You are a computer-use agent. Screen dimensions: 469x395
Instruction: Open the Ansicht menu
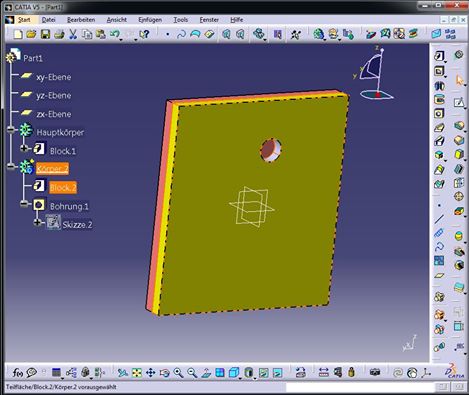coord(117,20)
